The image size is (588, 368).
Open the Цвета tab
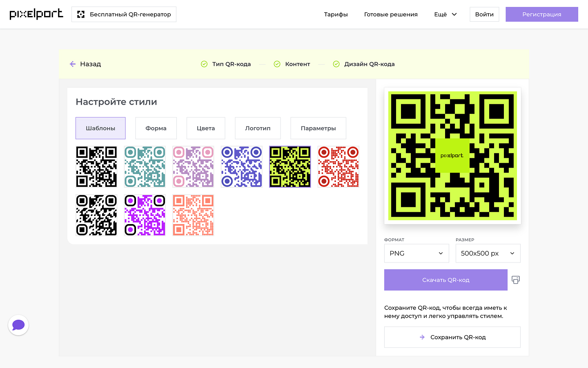(x=206, y=128)
